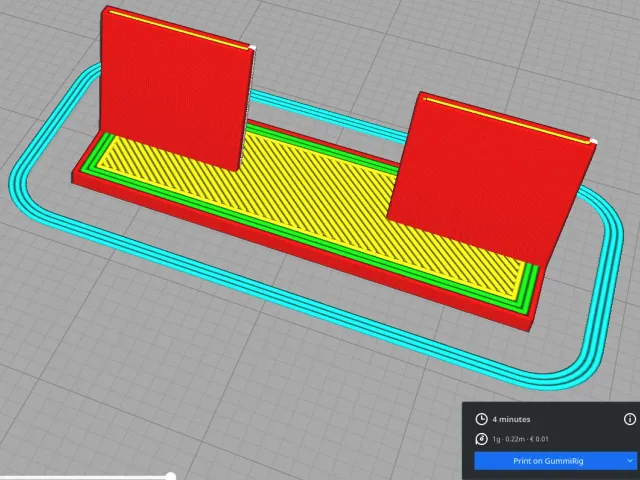
Task: Click the 1g 0.22m material cost text
Action: [520, 439]
